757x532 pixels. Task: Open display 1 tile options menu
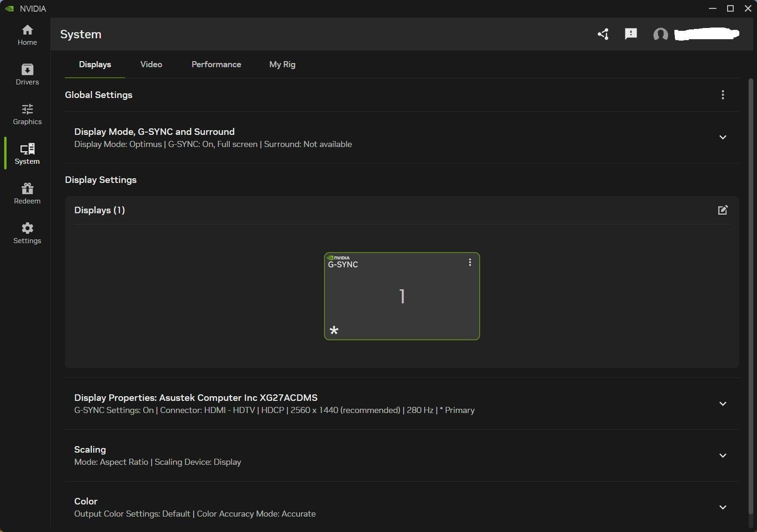pos(470,263)
